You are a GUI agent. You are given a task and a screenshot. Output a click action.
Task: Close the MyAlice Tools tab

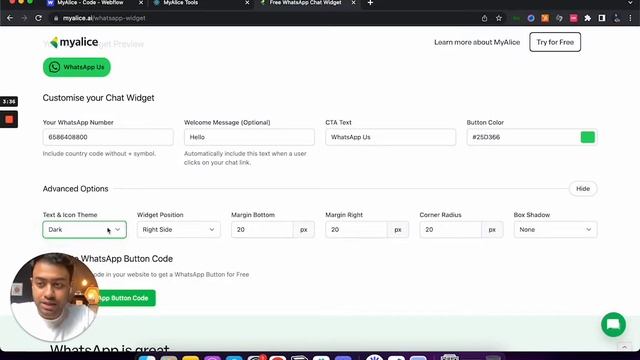[x=247, y=3]
